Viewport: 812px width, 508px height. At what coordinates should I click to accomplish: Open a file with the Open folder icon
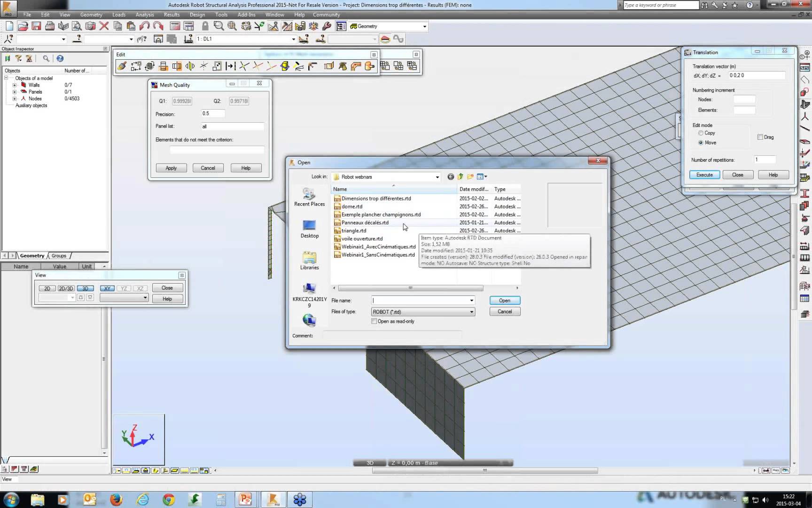point(23,26)
